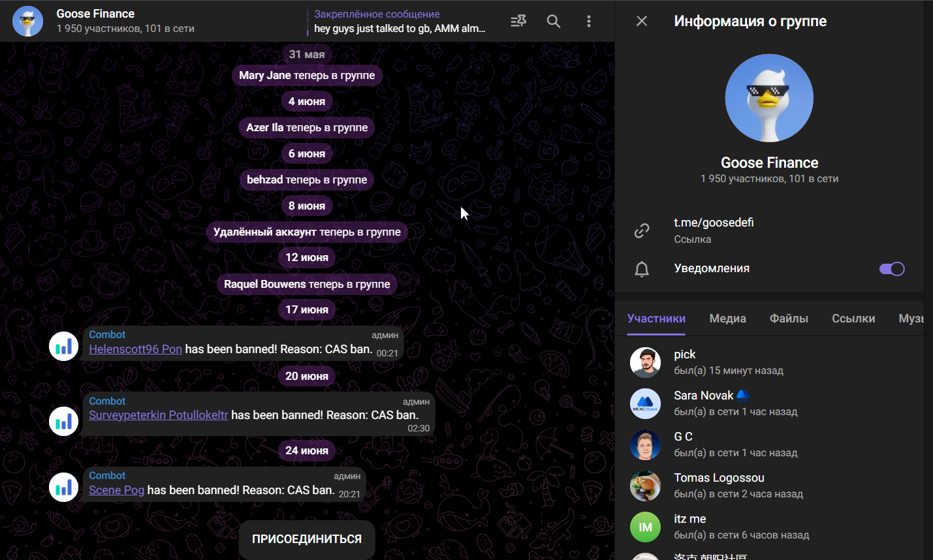
Task: Switch to the Ссылки tab
Action: click(853, 319)
